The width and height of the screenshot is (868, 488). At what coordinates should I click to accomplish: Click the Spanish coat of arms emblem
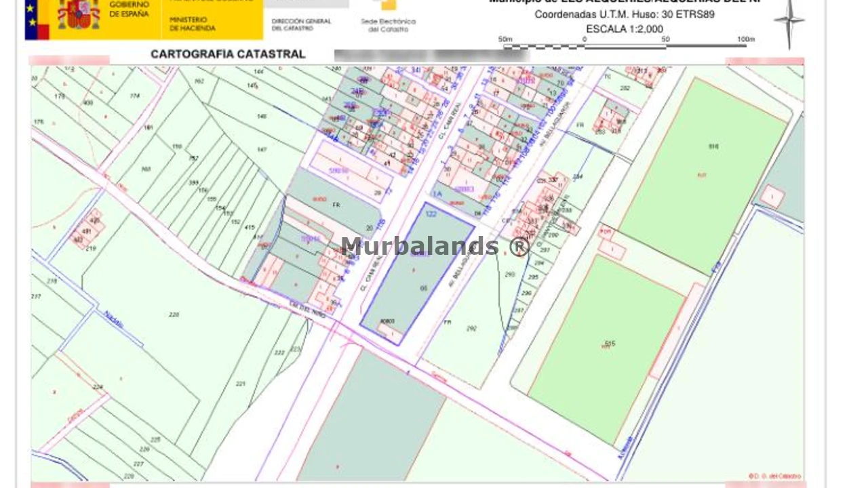pos(79,15)
